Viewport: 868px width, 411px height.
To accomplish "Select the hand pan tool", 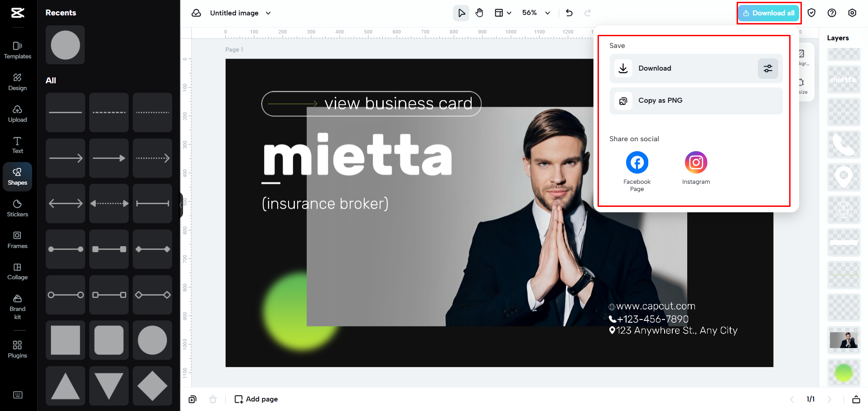I will tap(479, 13).
